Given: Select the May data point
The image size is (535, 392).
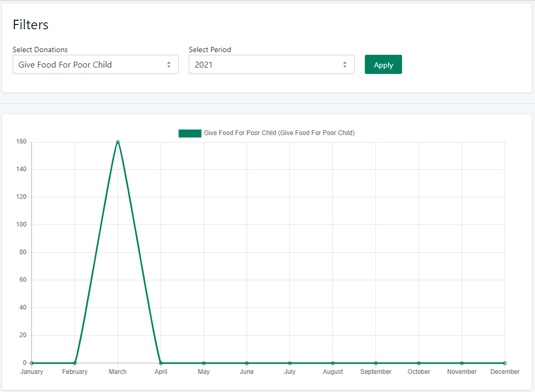Looking at the screenshot, I should click(204, 363).
